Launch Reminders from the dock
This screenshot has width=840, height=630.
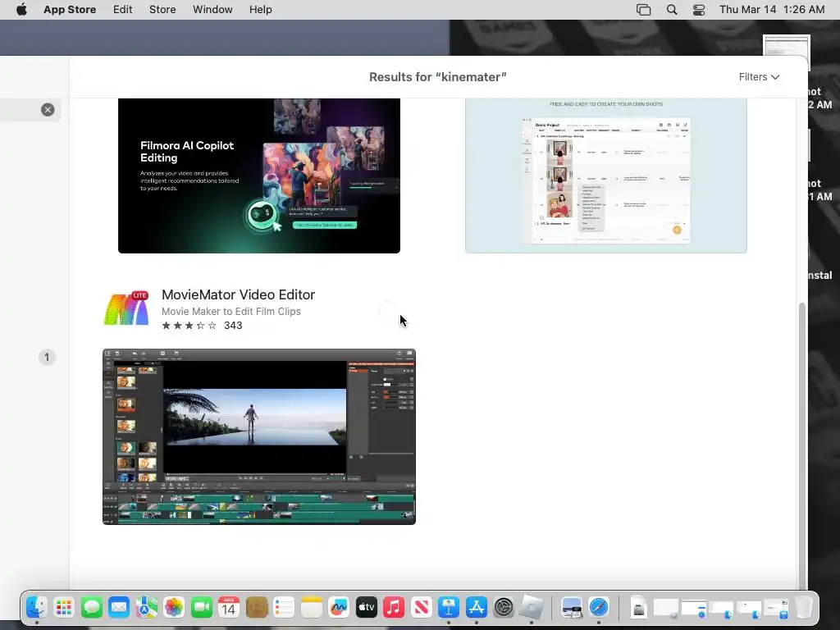[284, 608]
